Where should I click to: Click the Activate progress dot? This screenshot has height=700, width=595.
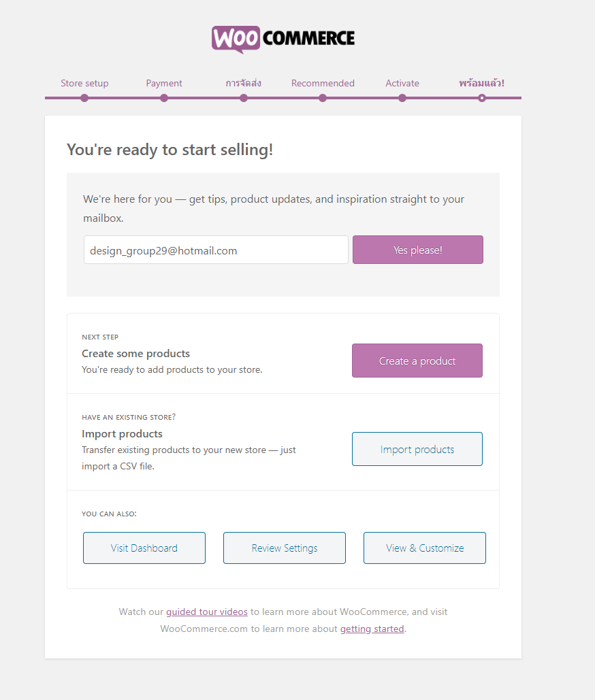tap(402, 98)
